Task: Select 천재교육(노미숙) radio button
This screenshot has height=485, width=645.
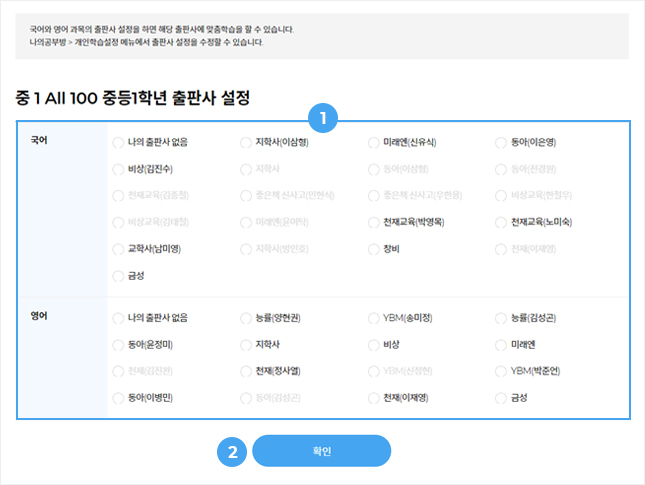Action: [x=501, y=223]
